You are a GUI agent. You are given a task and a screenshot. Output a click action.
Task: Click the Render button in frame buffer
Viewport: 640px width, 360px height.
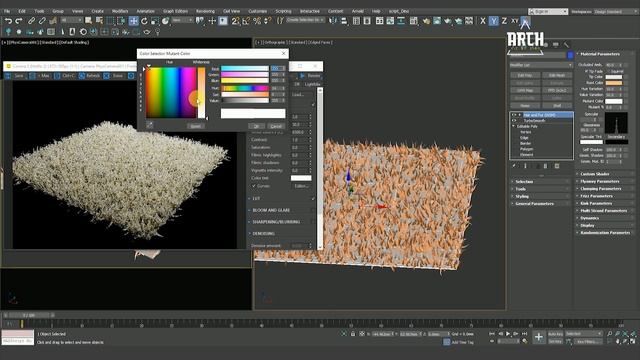[x=311, y=76]
